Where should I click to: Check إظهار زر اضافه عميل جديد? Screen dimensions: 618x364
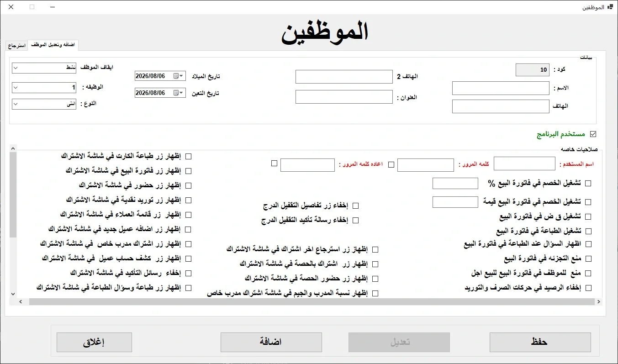pyautogui.click(x=188, y=229)
